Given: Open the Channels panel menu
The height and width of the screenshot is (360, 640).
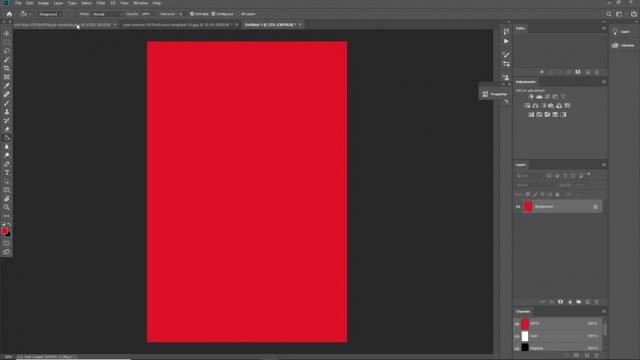Looking at the screenshot, I should pos(604,312).
